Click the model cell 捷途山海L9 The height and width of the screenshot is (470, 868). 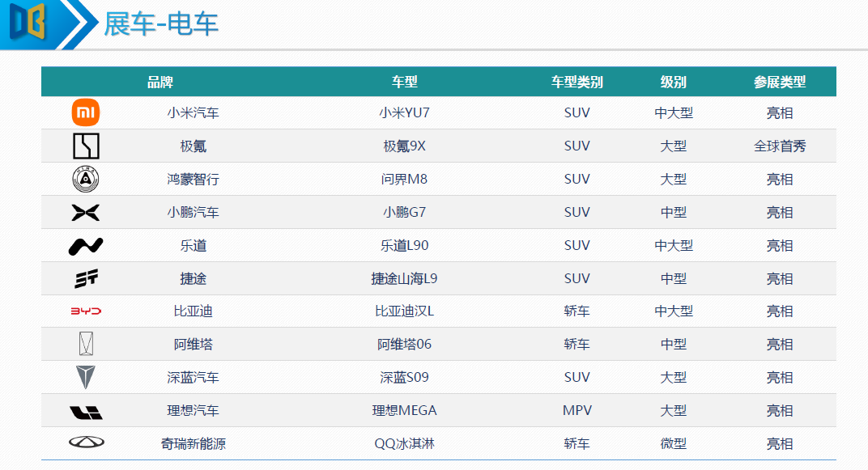click(x=404, y=278)
